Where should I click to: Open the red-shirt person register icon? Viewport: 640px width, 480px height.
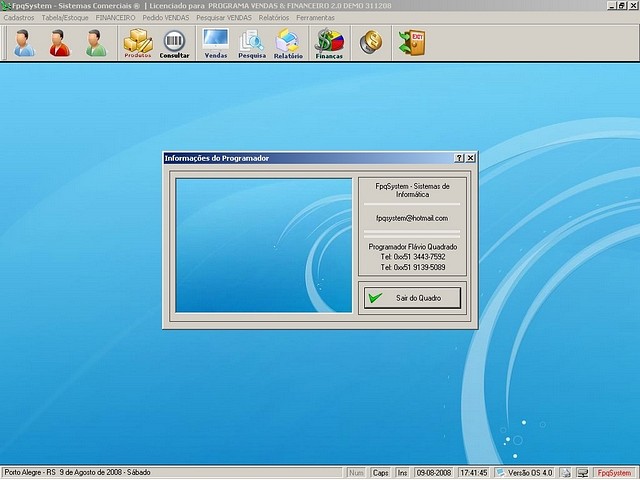(x=60, y=43)
